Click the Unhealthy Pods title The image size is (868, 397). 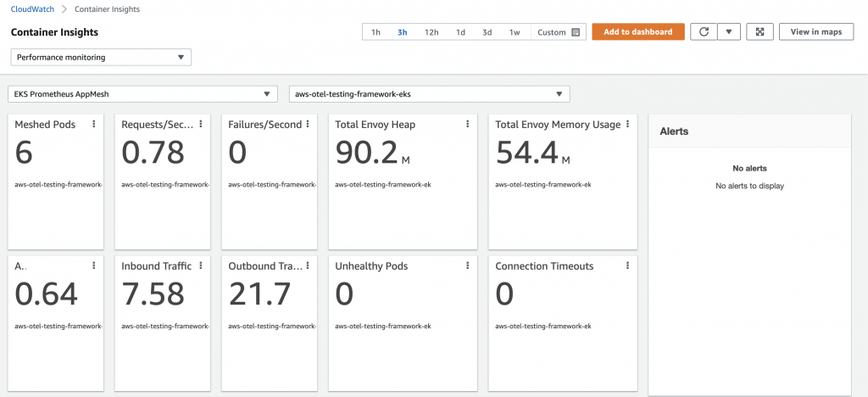[371, 266]
